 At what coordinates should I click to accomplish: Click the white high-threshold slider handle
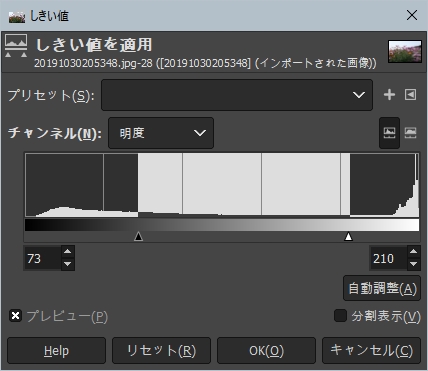pyautogui.click(x=348, y=236)
